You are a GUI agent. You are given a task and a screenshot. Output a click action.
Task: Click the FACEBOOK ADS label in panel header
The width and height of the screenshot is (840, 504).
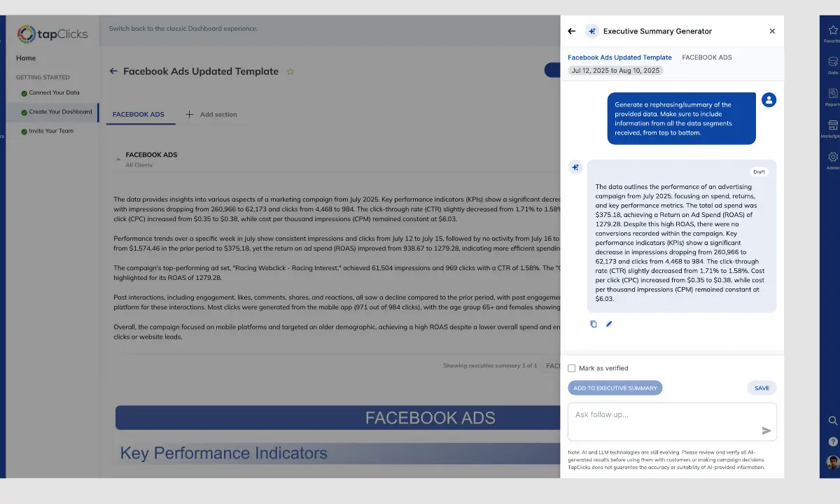click(x=707, y=57)
